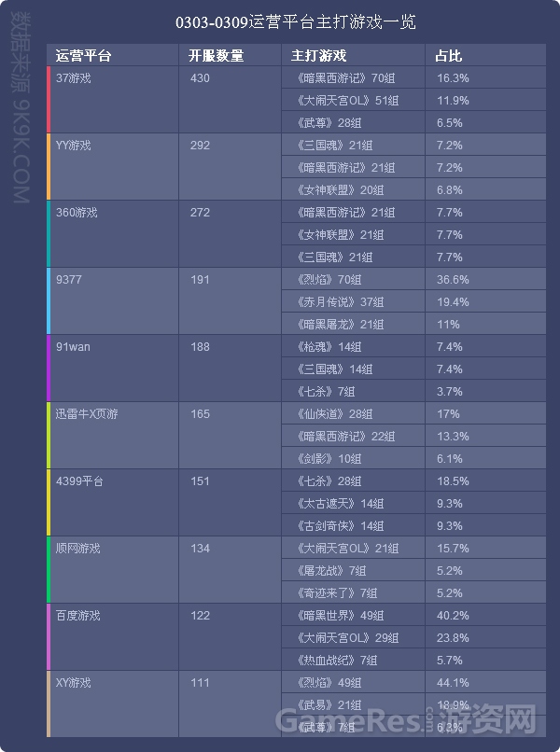The image size is (560, 752).
Task: Click the 百度游戏 platform cell
Action: [x=114, y=637]
